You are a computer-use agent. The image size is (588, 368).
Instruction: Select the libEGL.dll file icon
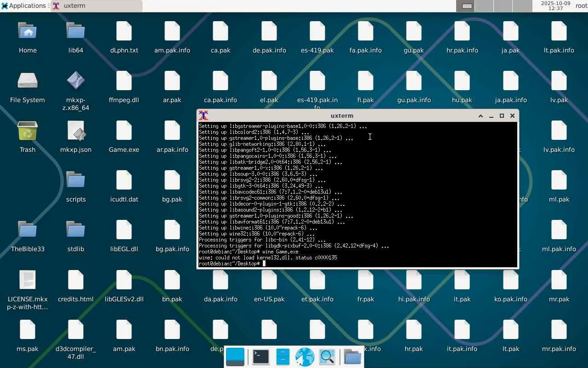pos(124,230)
